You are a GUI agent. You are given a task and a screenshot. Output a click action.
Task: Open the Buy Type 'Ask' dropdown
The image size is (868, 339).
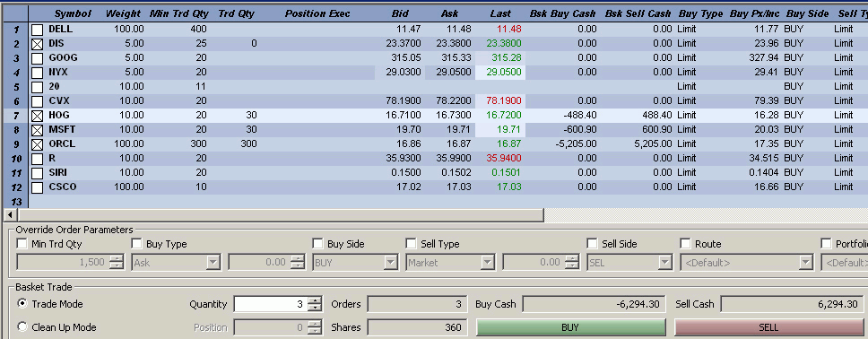pos(213,263)
